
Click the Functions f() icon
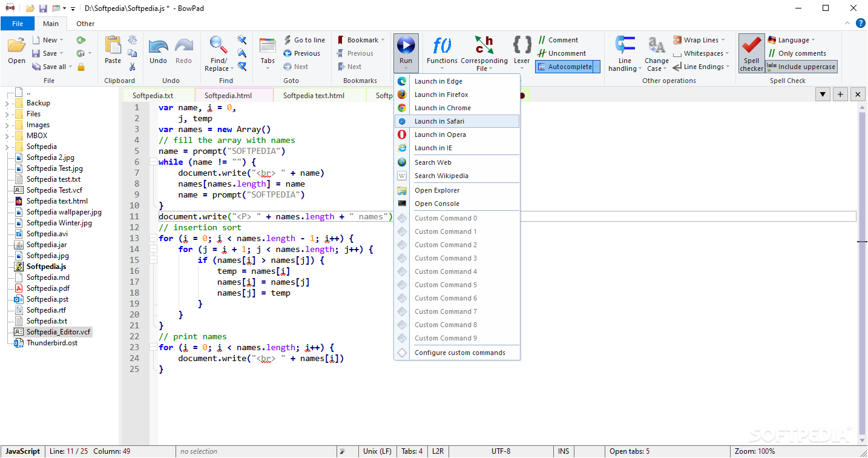point(442,45)
